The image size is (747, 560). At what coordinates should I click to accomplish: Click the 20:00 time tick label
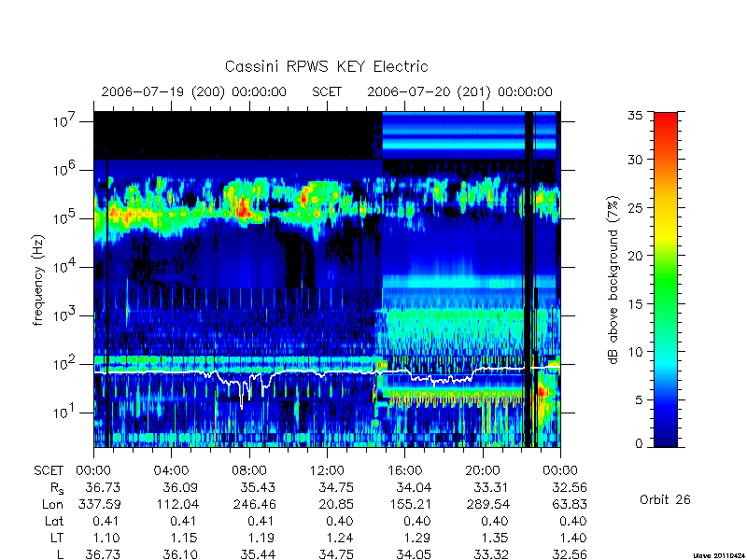(483, 471)
